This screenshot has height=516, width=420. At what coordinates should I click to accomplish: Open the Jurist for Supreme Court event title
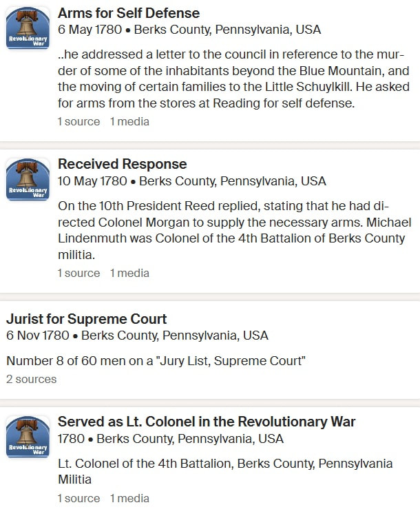[x=87, y=319]
